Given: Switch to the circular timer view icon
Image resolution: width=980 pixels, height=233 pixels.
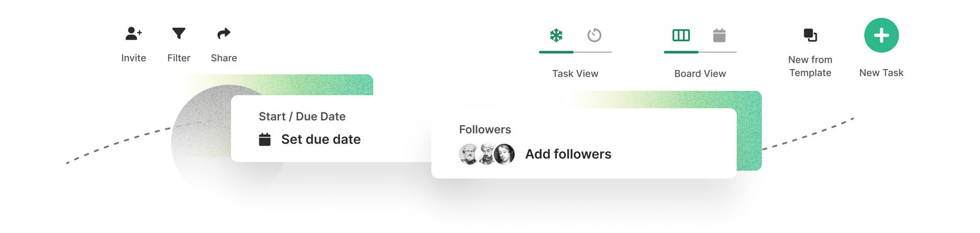Looking at the screenshot, I should tap(594, 35).
